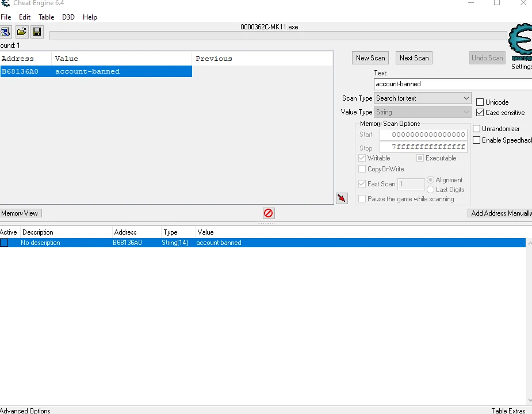
Task: Open the Scan Type dropdown
Action: pos(422,98)
